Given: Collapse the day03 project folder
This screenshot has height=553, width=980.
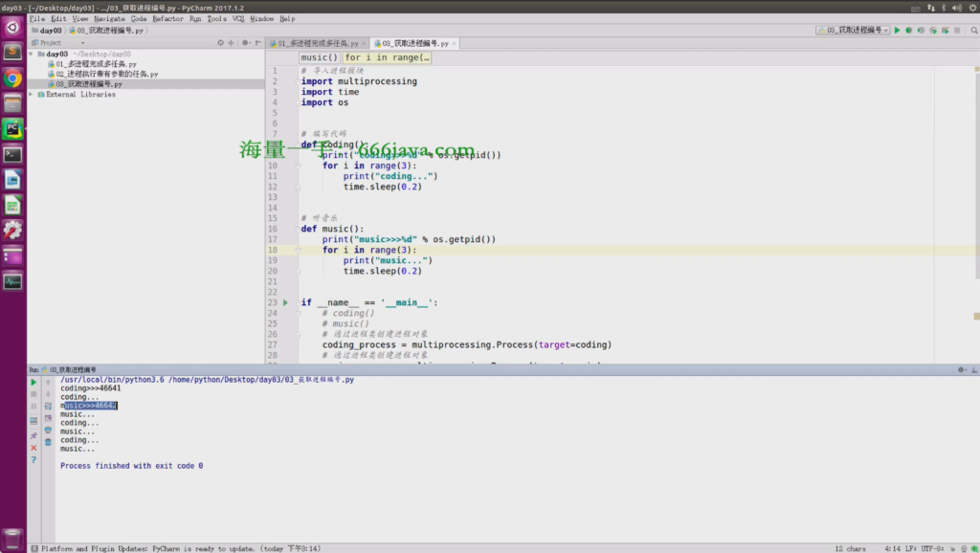Looking at the screenshot, I should 32,55.
